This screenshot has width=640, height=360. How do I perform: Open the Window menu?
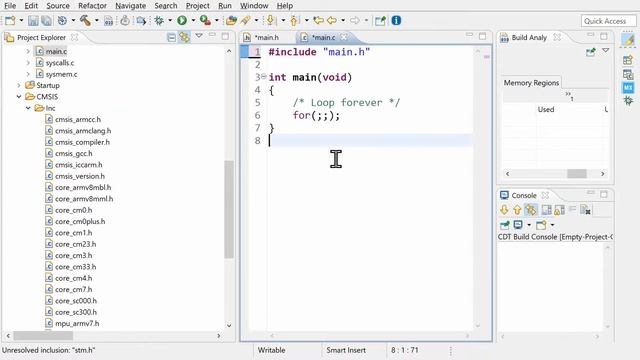coord(254,6)
